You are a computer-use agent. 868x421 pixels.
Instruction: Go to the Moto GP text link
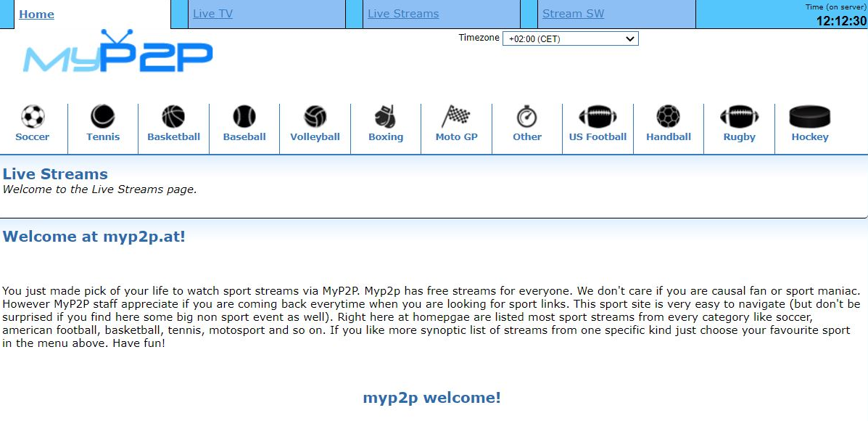point(456,136)
